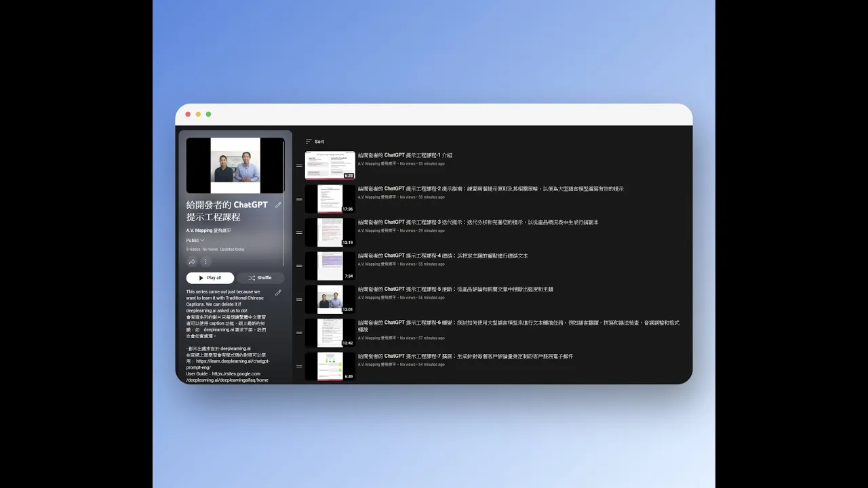Image resolution: width=868 pixels, height=488 pixels.
Task: Open video titled 提示工程課程-6 轉變
Action: [519, 326]
